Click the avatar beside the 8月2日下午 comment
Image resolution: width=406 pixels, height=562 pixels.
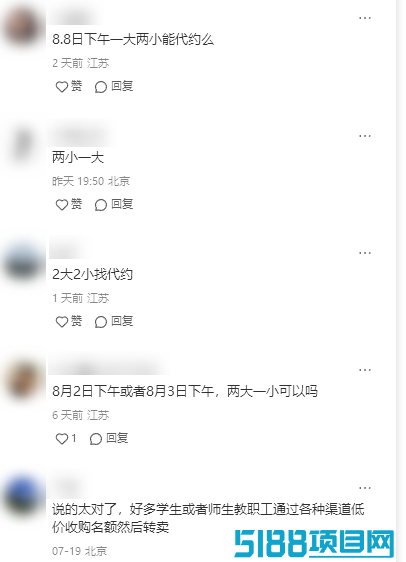[22, 379]
